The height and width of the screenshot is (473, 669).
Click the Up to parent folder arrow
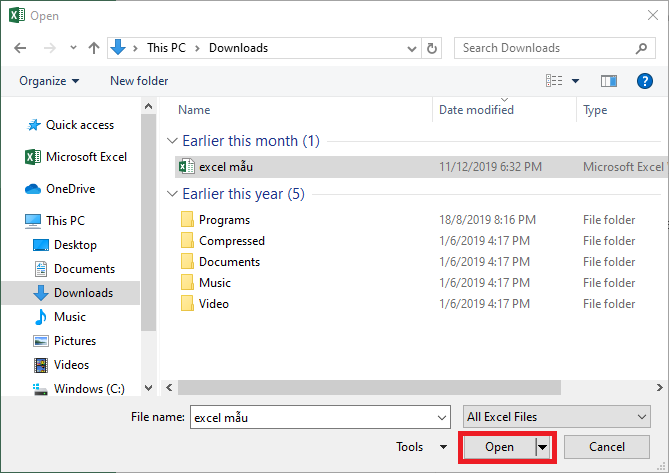[94, 48]
